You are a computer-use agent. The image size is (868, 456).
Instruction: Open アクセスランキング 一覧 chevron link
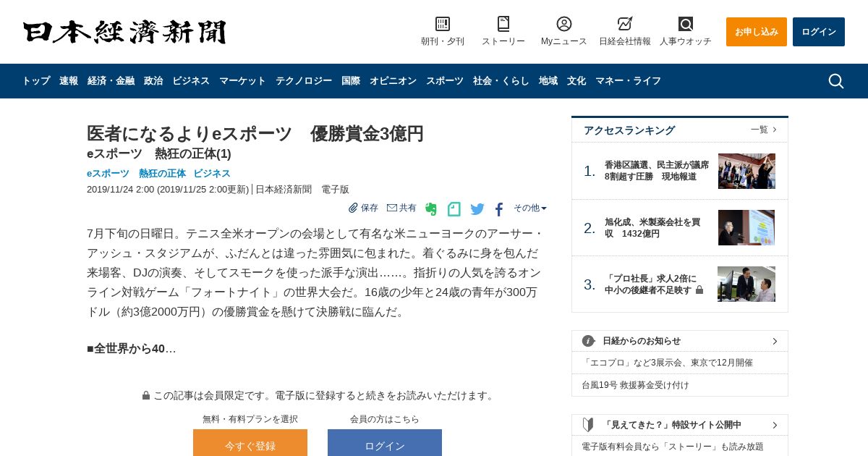tap(764, 130)
